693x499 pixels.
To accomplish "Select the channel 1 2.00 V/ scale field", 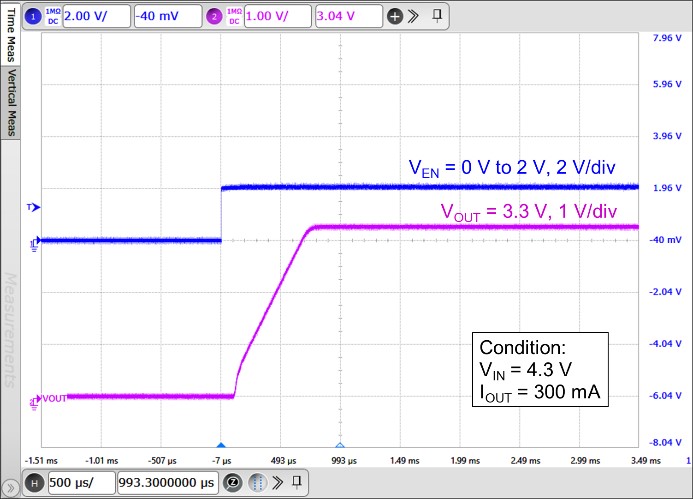I will click(94, 17).
